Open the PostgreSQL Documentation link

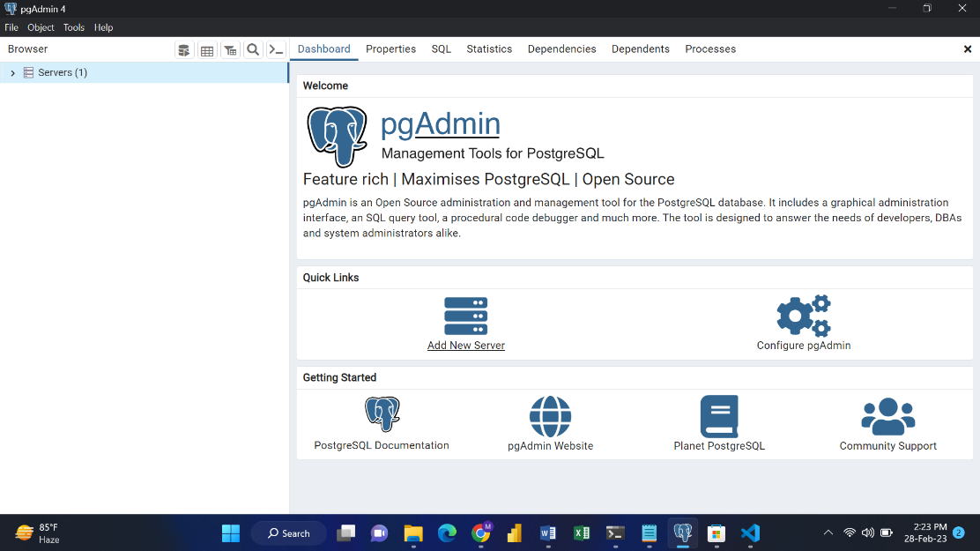pos(382,445)
